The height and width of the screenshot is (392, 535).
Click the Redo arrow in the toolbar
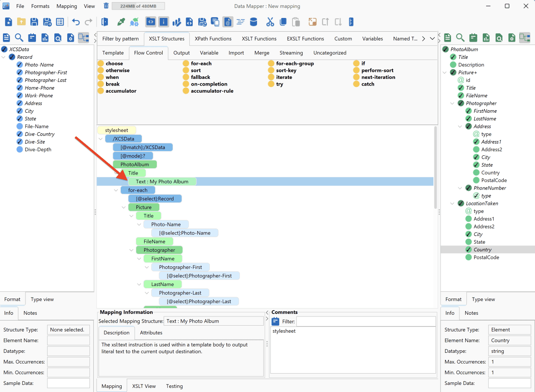click(89, 22)
